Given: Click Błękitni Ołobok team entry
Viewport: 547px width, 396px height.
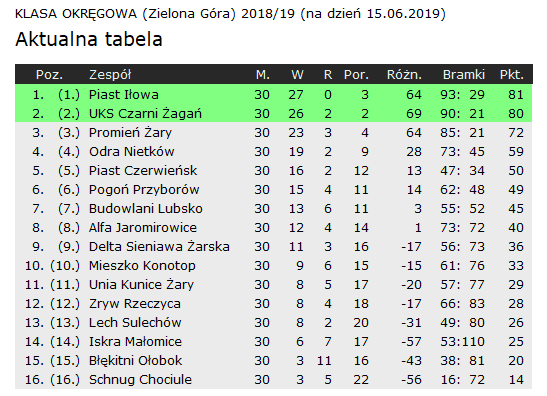Looking at the screenshot, I should click(135, 360).
